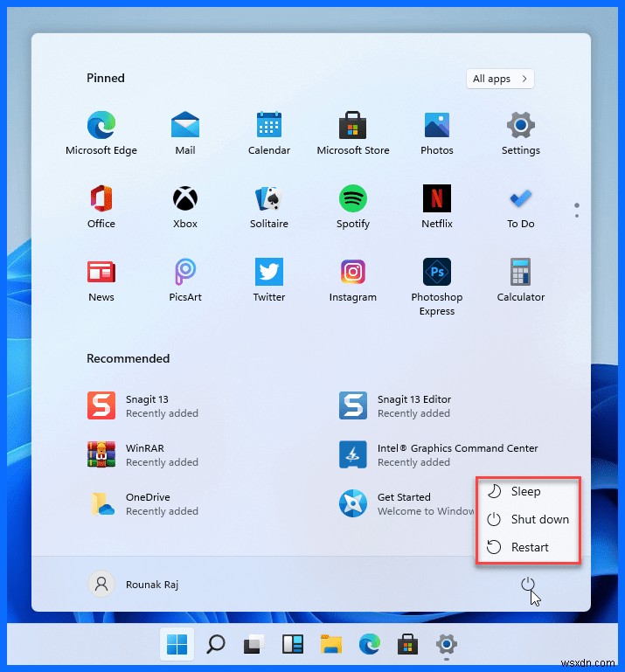Open the Twitter app

(x=268, y=281)
